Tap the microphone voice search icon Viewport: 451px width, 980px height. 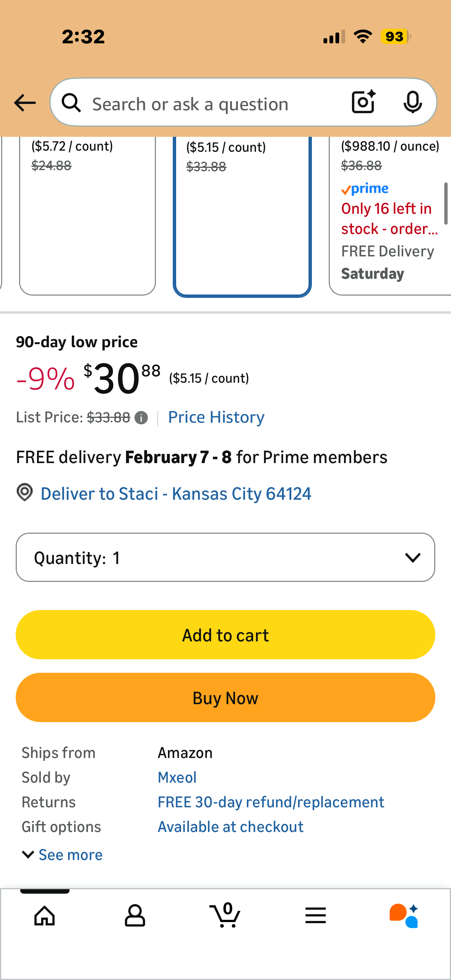pos(412,102)
